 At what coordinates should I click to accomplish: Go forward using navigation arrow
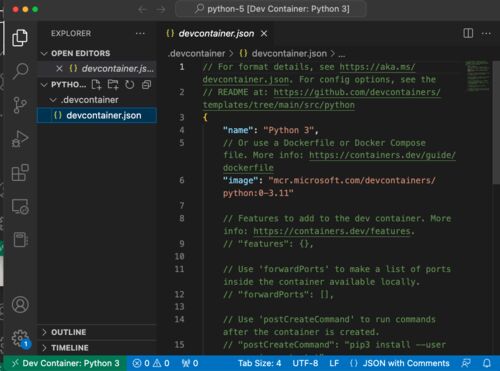pyautogui.click(x=161, y=10)
